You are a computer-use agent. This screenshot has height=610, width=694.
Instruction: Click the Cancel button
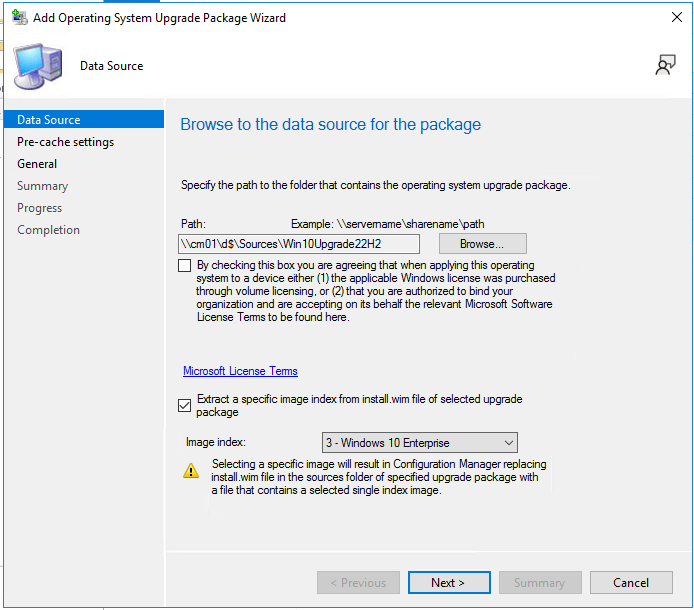coord(631,583)
